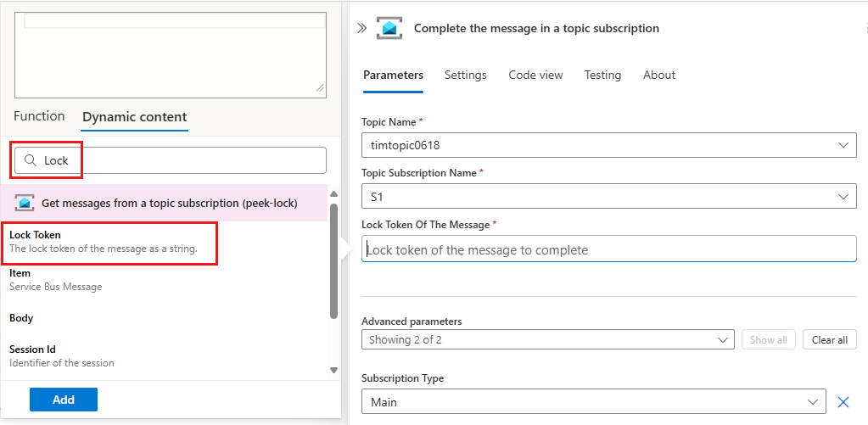The height and width of the screenshot is (425, 868).
Task: Click the Service Bus icon beside Get messages
Action: 25,204
